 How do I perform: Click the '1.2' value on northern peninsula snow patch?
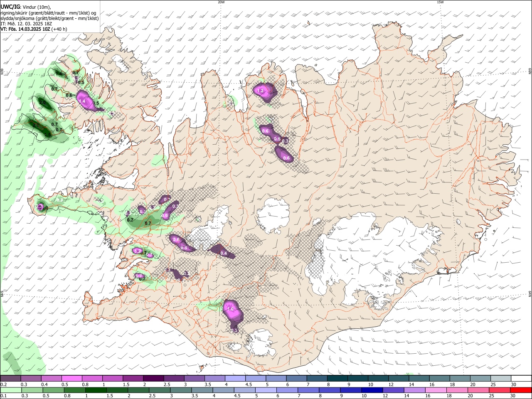click(261, 90)
